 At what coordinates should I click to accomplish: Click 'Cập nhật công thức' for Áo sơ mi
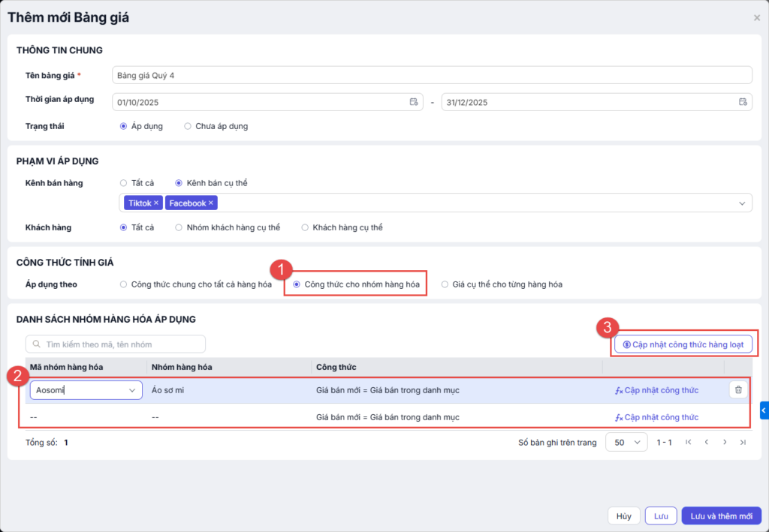click(657, 390)
